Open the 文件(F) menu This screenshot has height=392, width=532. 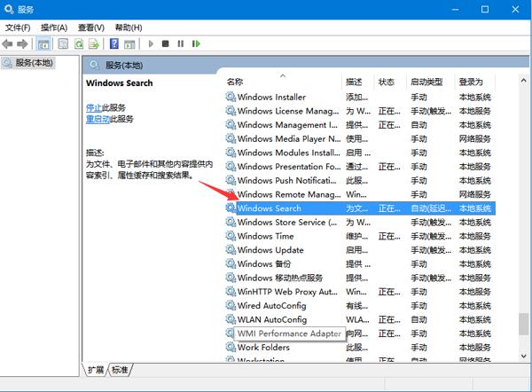coord(18,27)
